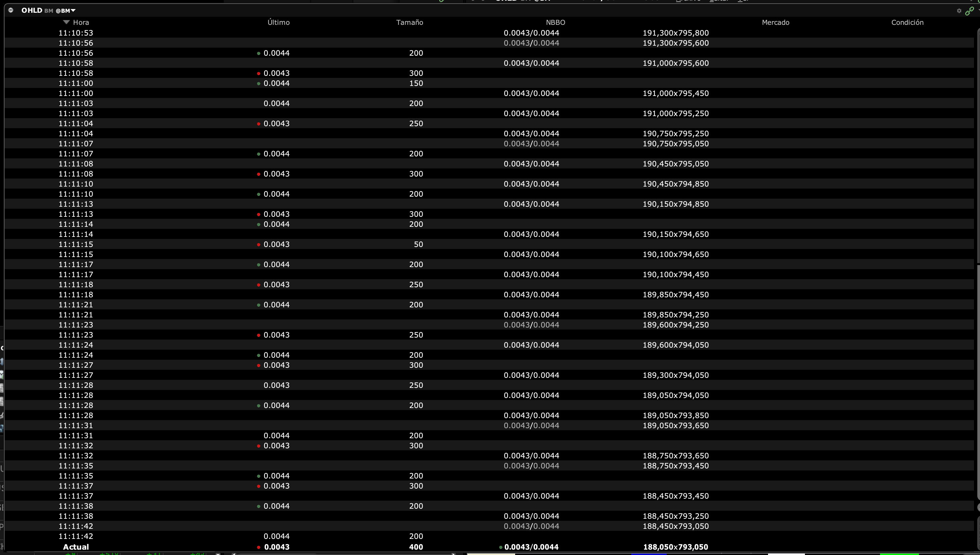The width and height of the screenshot is (980, 555).
Task: Select market size 188,050x793,050 in Actual row
Action: pyautogui.click(x=675, y=547)
